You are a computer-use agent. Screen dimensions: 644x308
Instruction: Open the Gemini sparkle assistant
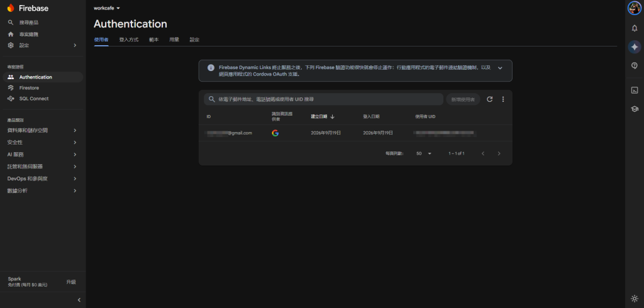pos(635,47)
